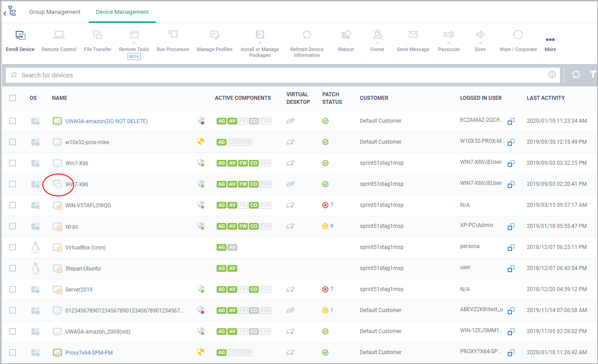Tick the select-all checkbox in the header
The image size is (598, 364).
point(13,98)
